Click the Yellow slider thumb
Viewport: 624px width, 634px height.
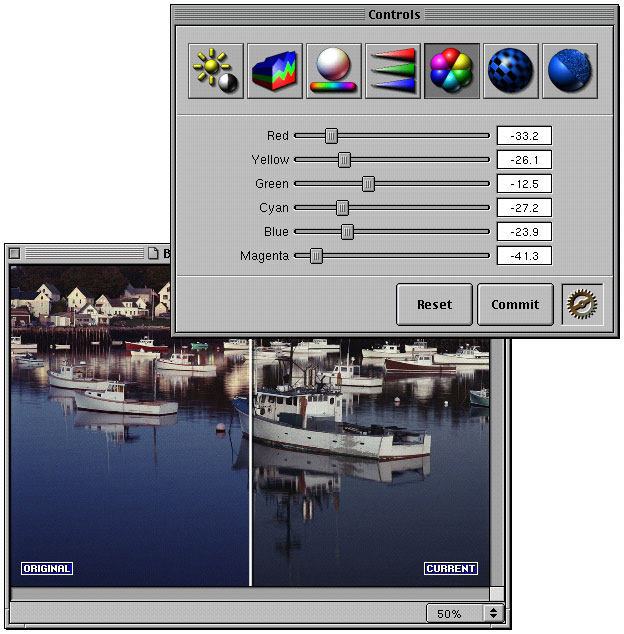pyautogui.click(x=344, y=160)
